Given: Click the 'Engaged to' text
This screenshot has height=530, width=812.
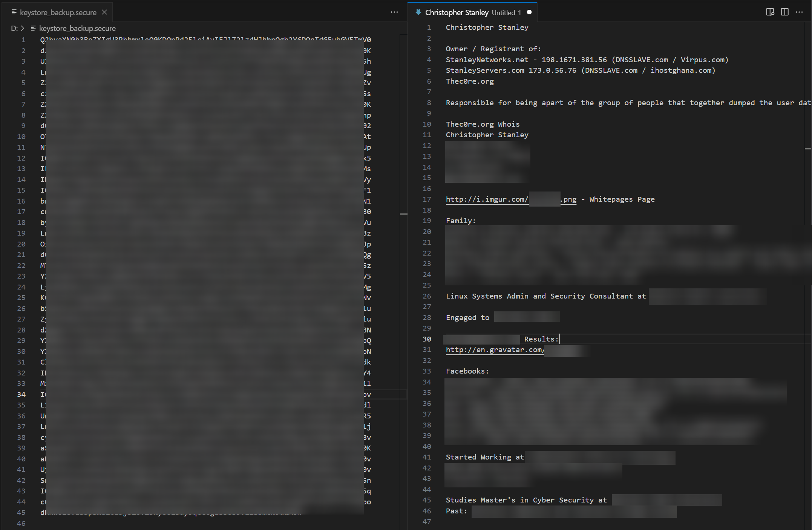Looking at the screenshot, I should [x=467, y=317].
